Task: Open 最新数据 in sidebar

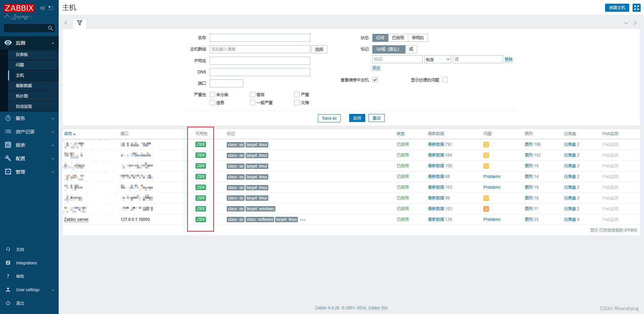Action: pyautogui.click(x=34, y=86)
